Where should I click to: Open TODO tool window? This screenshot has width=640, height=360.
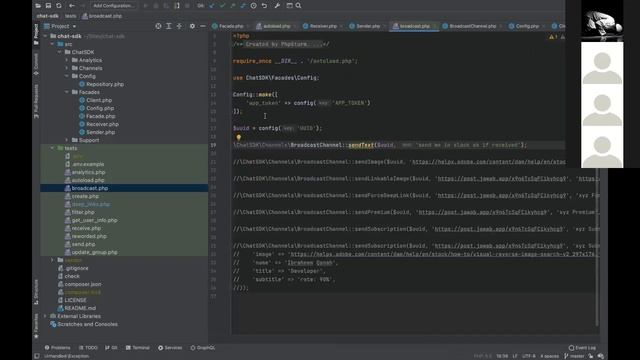tap(88, 348)
